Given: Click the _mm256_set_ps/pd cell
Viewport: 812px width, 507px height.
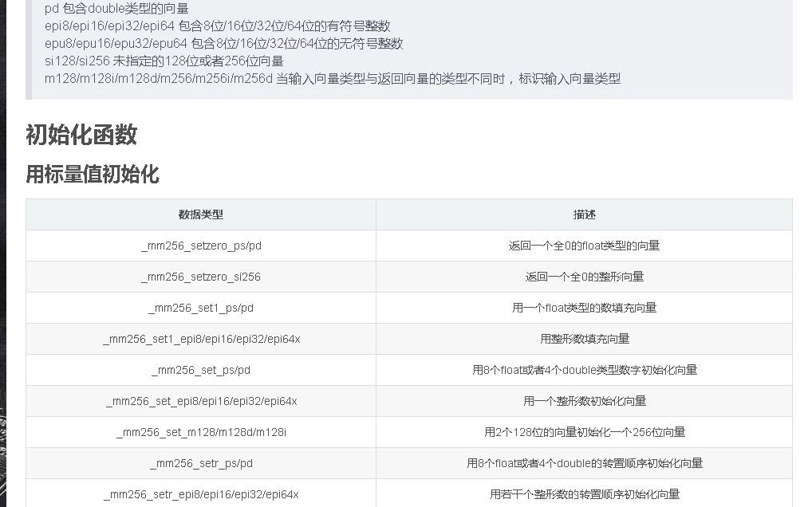Looking at the screenshot, I should [x=199, y=370].
